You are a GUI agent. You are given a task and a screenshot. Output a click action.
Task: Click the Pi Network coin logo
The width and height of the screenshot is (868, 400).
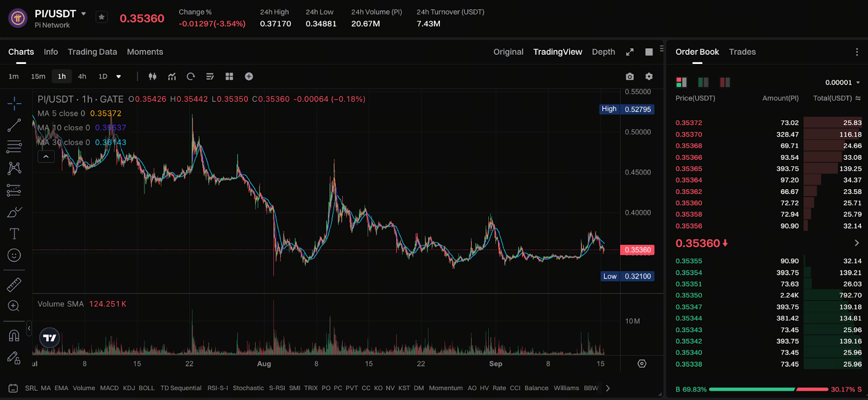(x=18, y=18)
